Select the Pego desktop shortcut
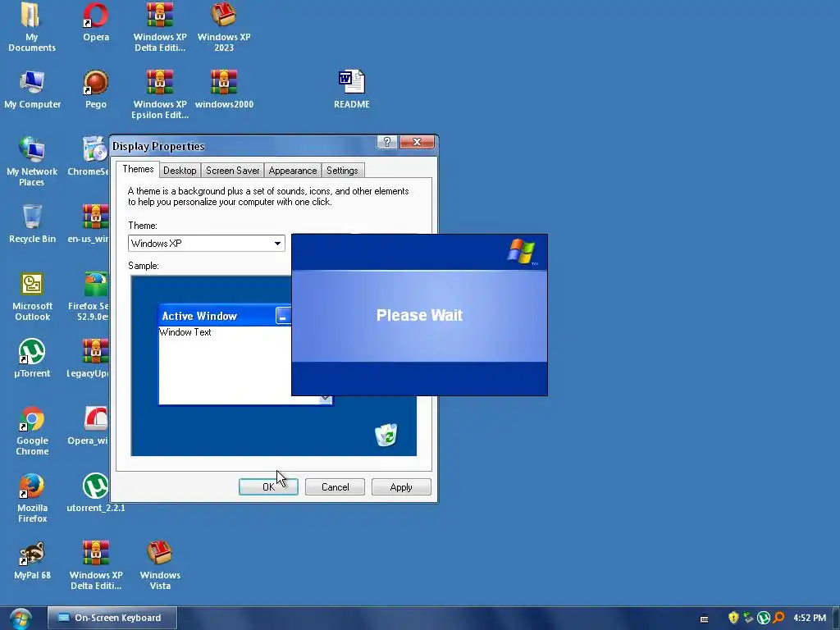Viewport: 840px width, 630px height. click(x=96, y=89)
